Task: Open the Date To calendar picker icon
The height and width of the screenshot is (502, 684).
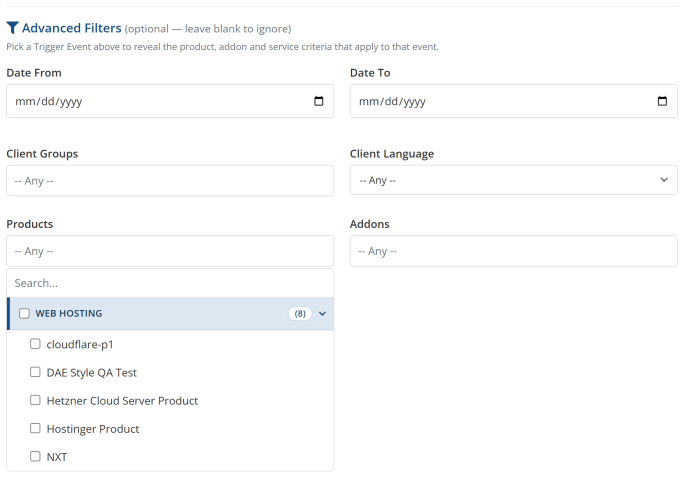Action: [x=662, y=101]
